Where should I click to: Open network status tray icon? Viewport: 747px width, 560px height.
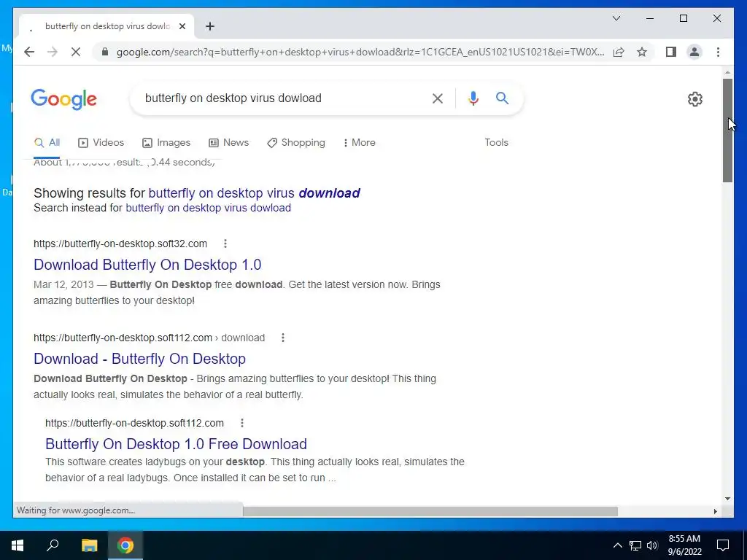[635, 545]
